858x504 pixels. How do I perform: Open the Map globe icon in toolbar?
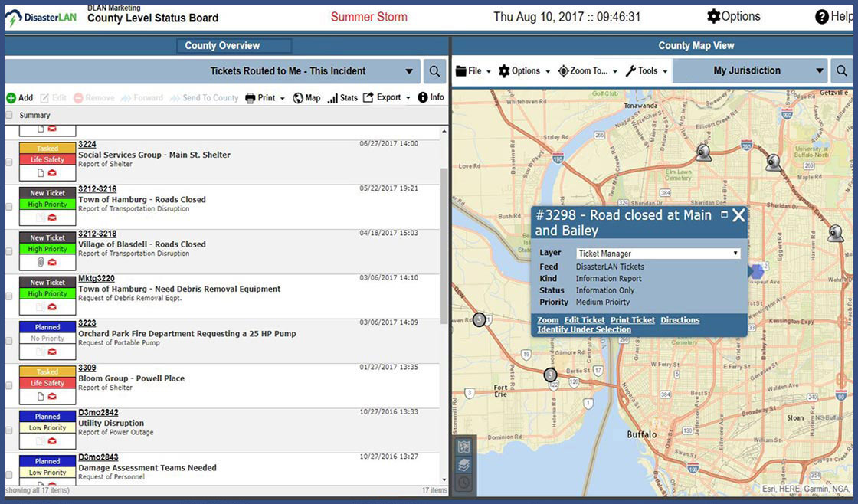point(298,98)
